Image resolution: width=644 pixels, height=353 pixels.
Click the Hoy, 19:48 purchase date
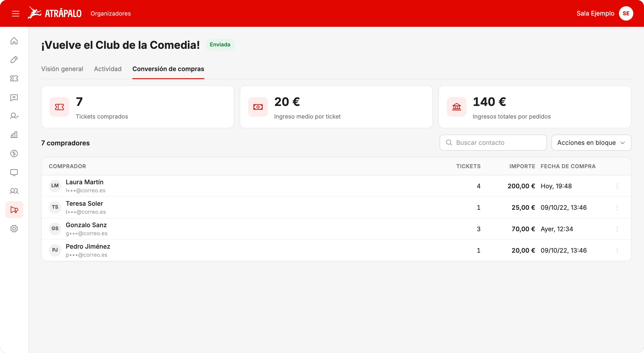tap(556, 186)
